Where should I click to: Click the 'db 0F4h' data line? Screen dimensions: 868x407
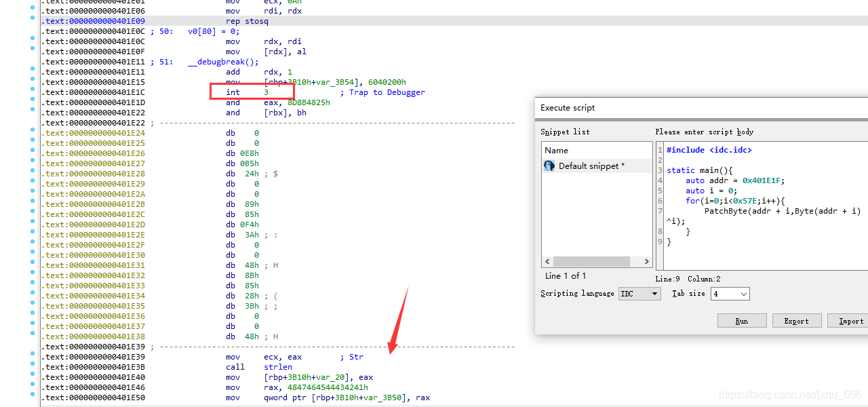(242, 225)
